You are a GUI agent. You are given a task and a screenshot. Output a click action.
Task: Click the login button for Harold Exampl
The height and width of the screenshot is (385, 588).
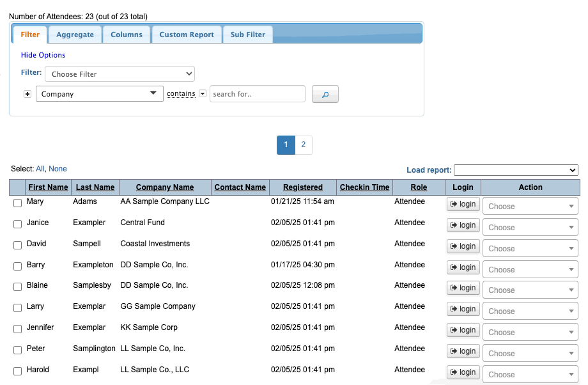pyautogui.click(x=463, y=372)
